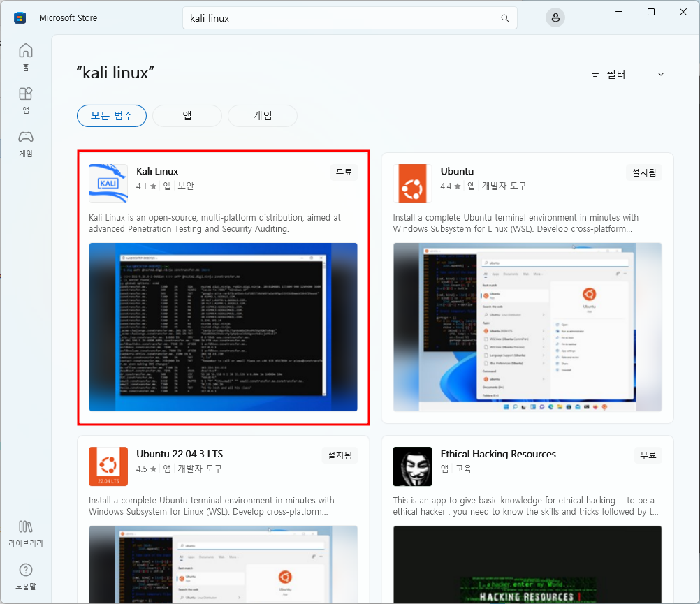This screenshot has height=604, width=700.
Task: Open the Hacking Resources screenshot thumbnail
Action: [527, 564]
